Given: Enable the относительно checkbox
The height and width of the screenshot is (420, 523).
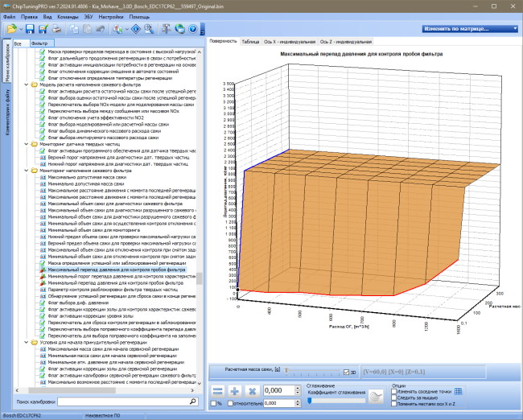Looking at the screenshot, I should 230,403.
